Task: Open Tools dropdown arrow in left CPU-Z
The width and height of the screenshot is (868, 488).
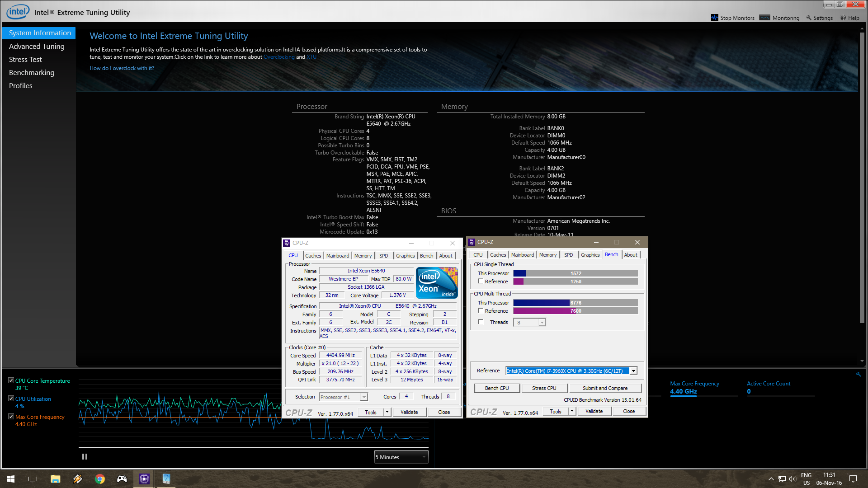Action: click(x=387, y=412)
